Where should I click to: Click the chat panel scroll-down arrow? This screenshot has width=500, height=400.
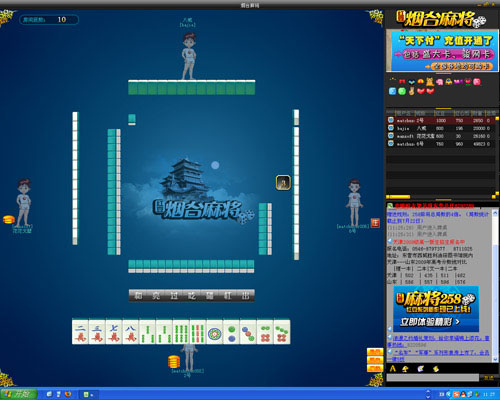495,359
